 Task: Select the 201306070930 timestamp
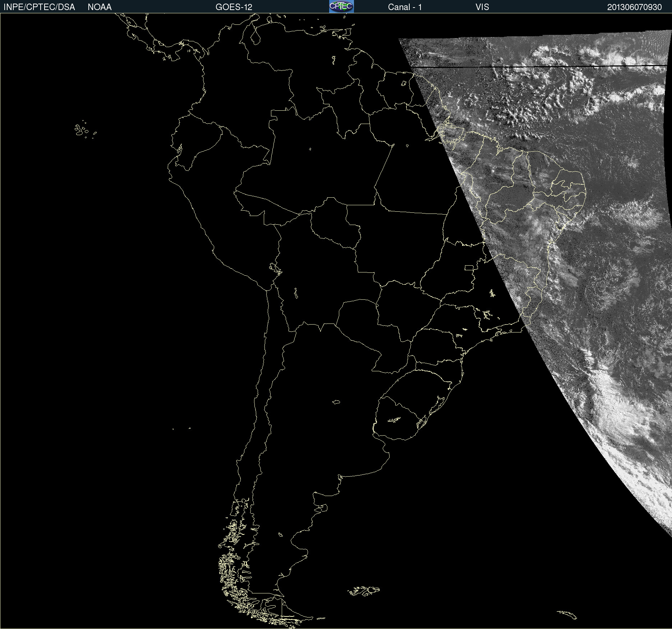point(635,7)
